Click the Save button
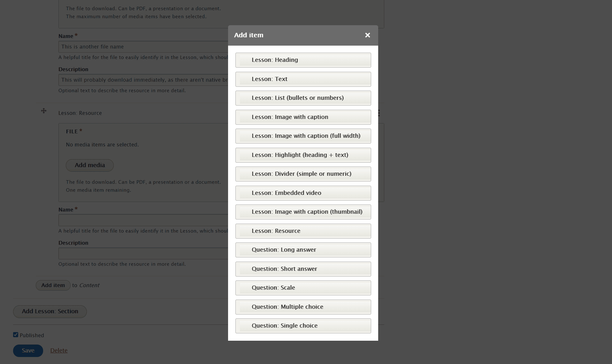Viewport: 612px width, 364px height. point(28,351)
